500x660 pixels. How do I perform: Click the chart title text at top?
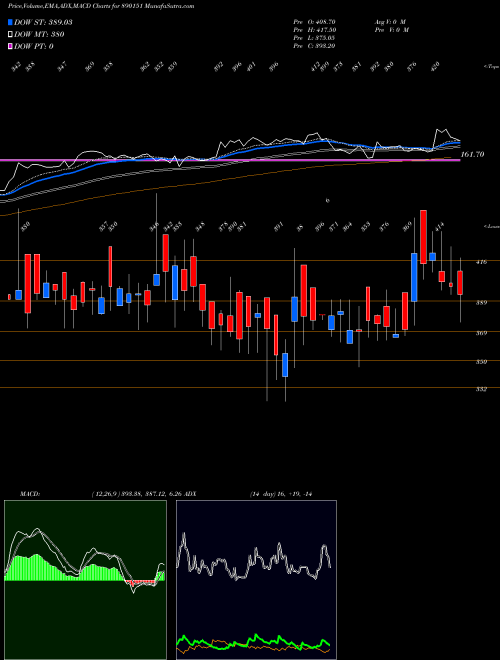(x=101, y=7)
